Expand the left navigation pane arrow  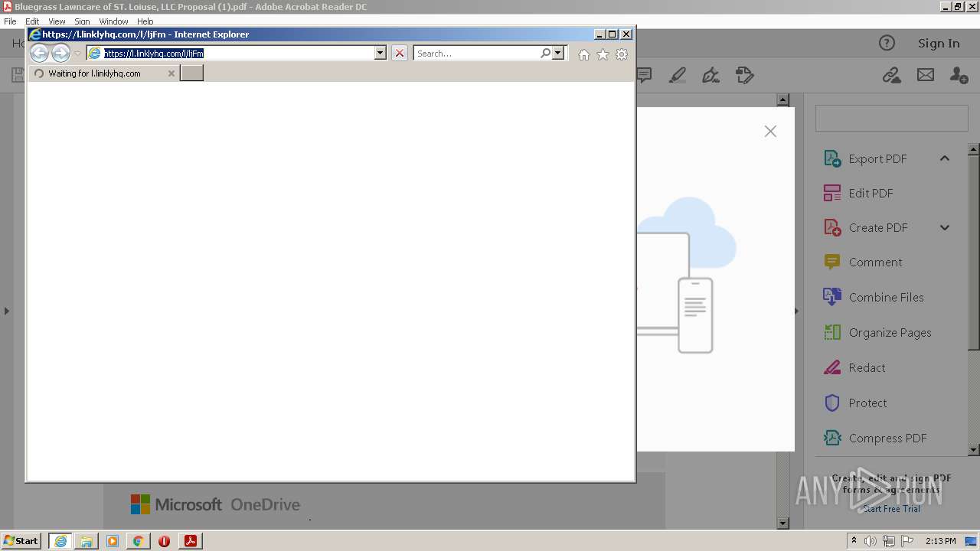click(6, 311)
